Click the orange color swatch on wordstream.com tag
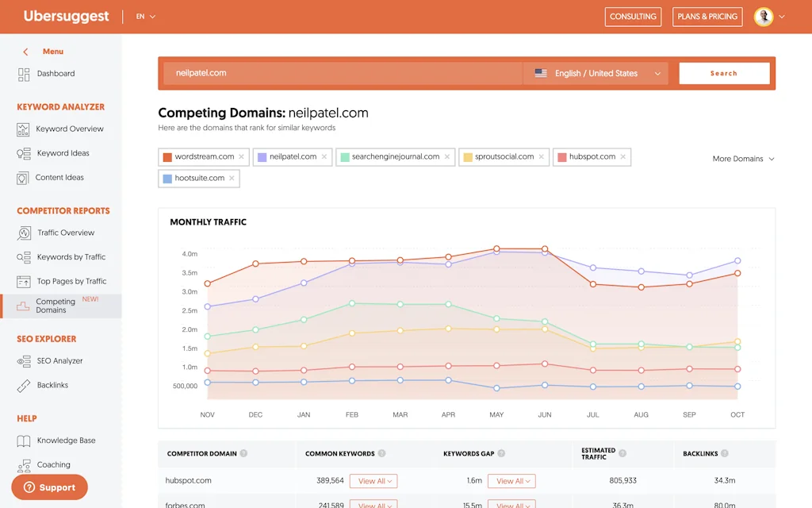 click(x=166, y=156)
